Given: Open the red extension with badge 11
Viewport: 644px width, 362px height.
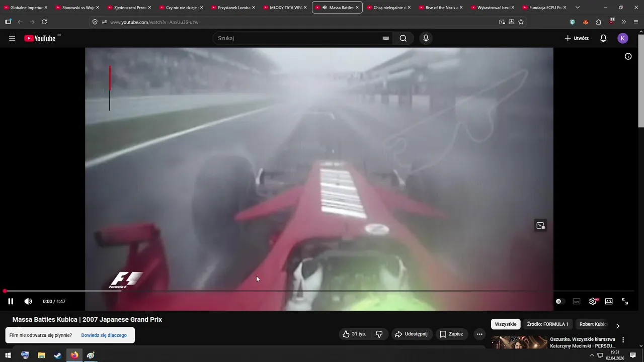Looking at the screenshot, I should point(612,22).
